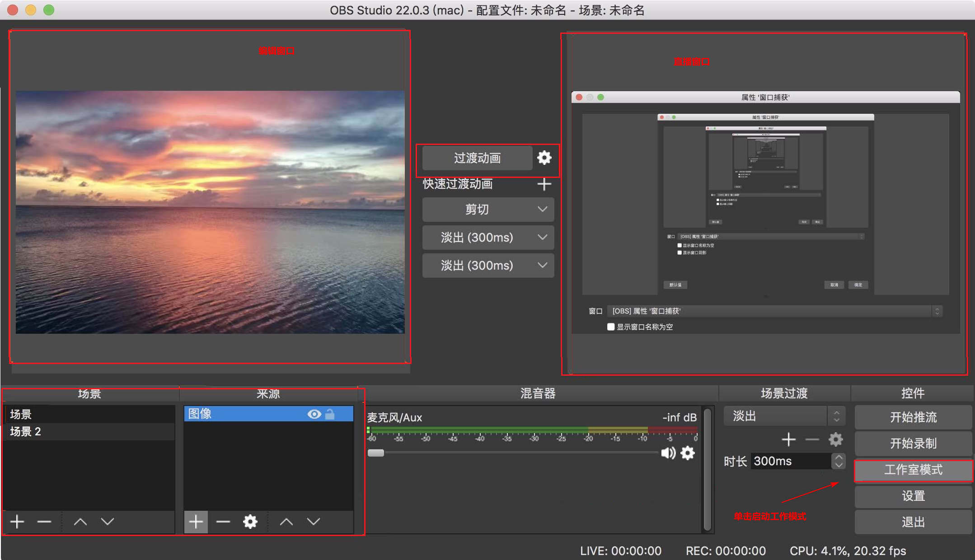Image resolution: width=975 pixels, height=560 pixels.
Task: Open microphone mixer settings gear
Action: (x=687, y=453)
